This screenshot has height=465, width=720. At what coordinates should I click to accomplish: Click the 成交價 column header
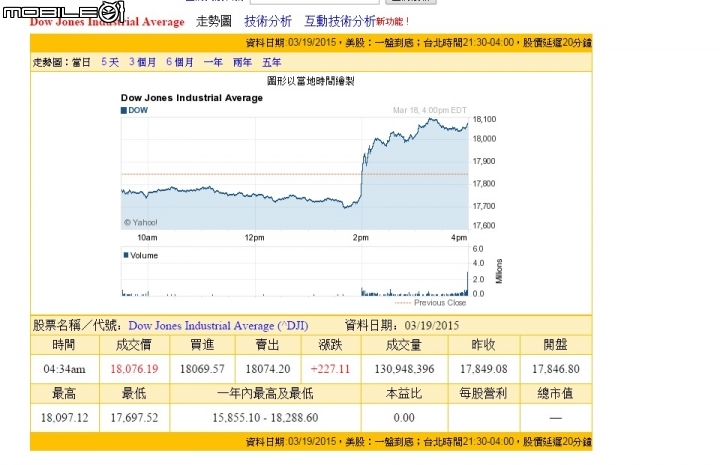click(134, 345)
